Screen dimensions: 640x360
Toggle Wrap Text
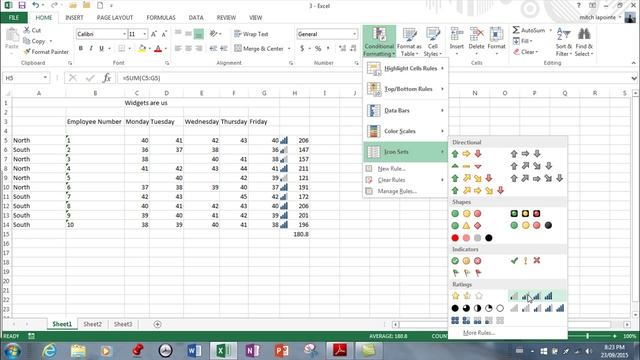[251, 34]
